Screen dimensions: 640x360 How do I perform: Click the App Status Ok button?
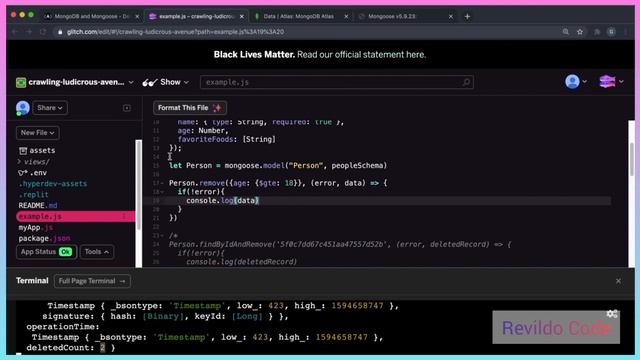[46, 252]
